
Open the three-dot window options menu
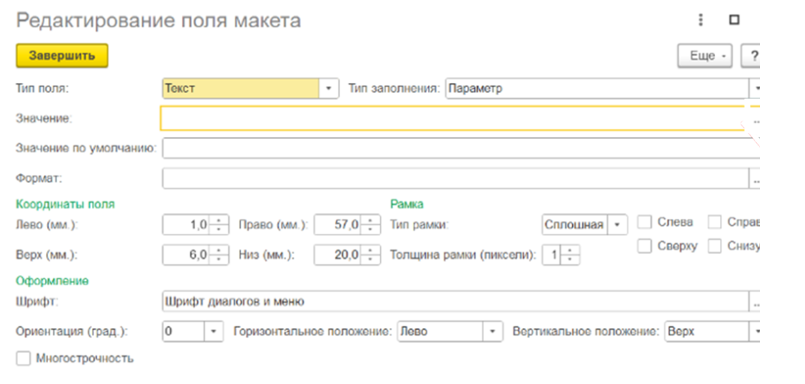pyautogui.click(x=700, y=20)
